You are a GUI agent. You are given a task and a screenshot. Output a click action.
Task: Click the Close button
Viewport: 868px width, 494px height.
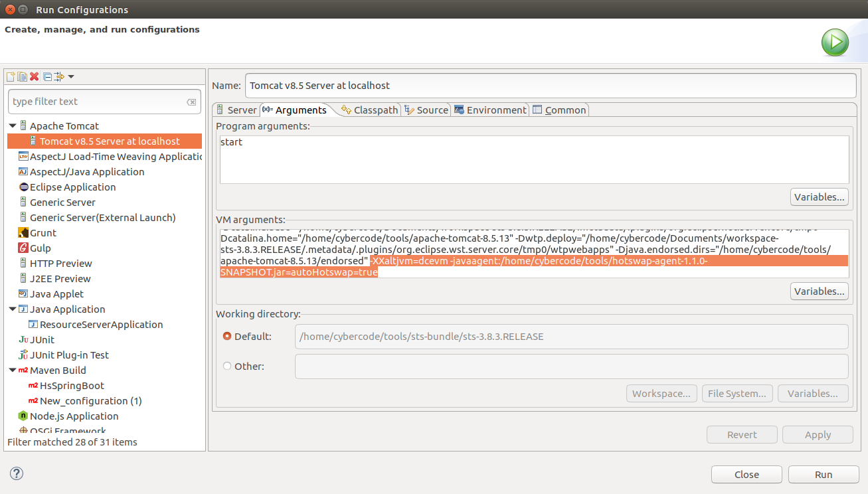(x=746, y=475)
